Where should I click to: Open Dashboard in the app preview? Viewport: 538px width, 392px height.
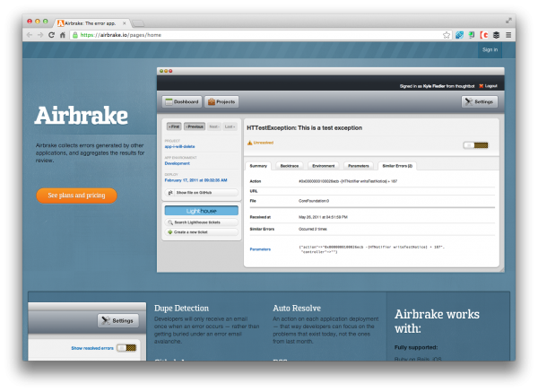[182, 102]
